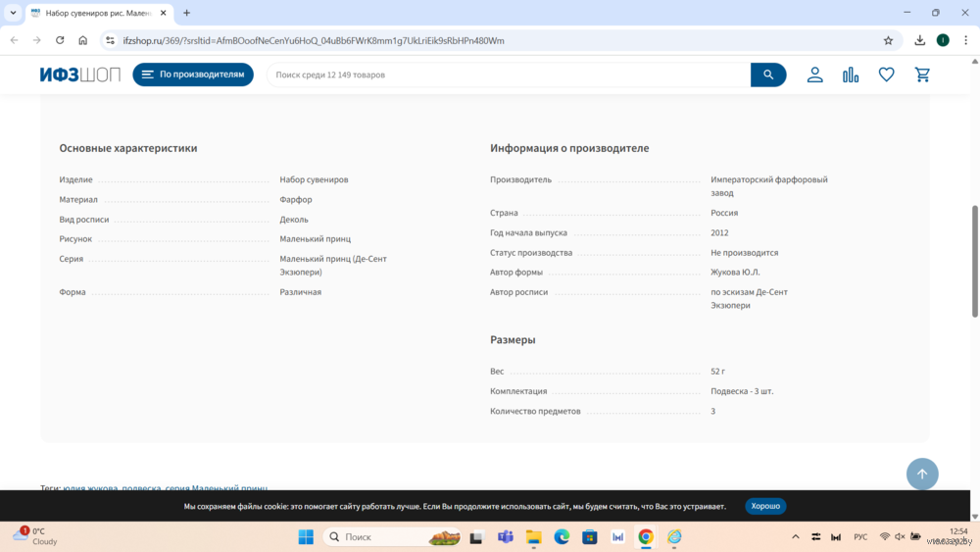Image resolution: width=980 pixels, height=552 pixels.
Task: Click the page vertical scrollbar thumb
Action: pyautogui.click(x=974, y=262)
